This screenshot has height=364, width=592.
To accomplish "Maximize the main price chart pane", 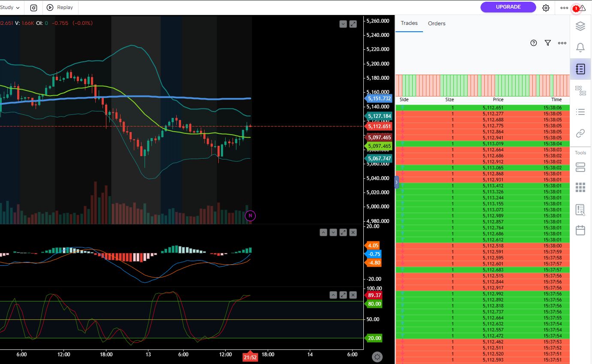I will pos(353,24).
